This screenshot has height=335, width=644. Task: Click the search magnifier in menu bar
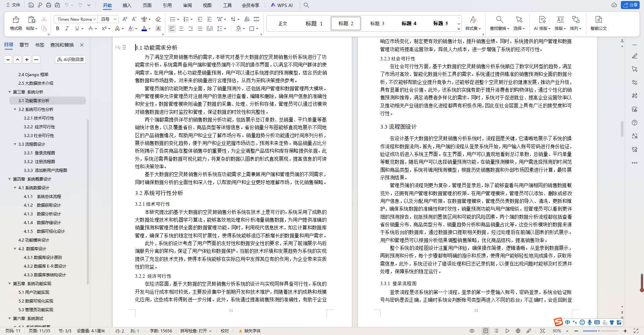pos(306,5)
